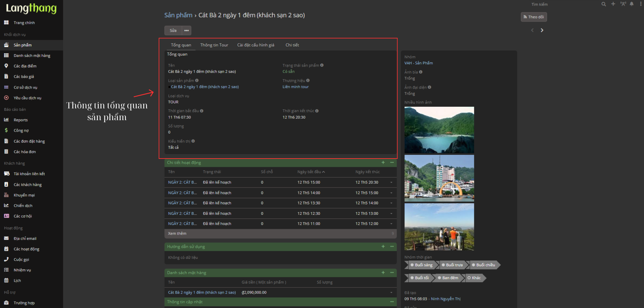Open the vertical three-dot menu in top bar

pyautogui.click(x=641, y=4)
